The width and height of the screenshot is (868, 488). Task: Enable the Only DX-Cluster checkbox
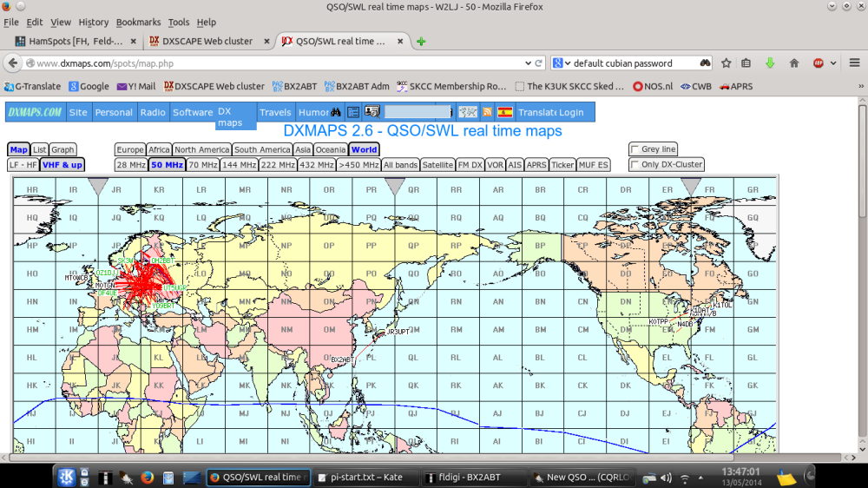(635, 164)
